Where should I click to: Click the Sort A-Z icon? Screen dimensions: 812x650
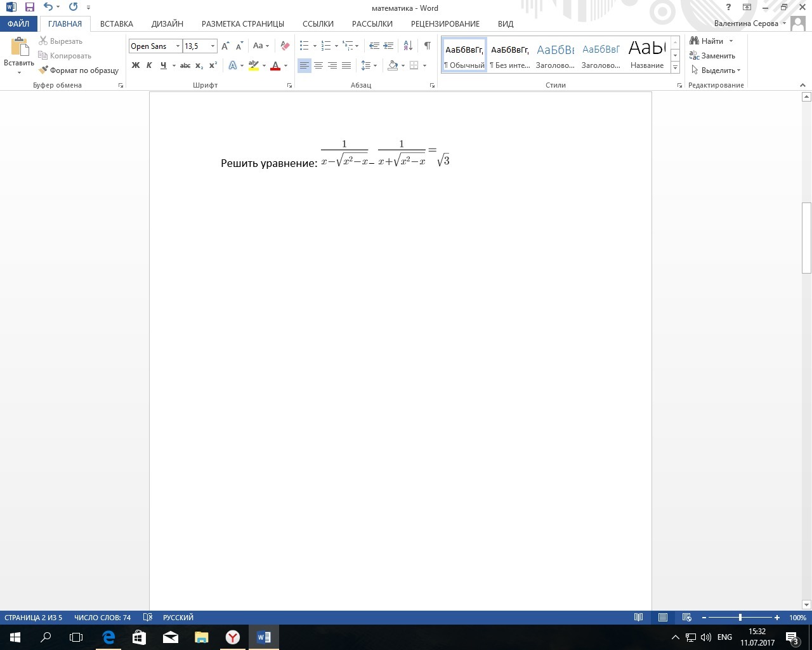point(408,46)
